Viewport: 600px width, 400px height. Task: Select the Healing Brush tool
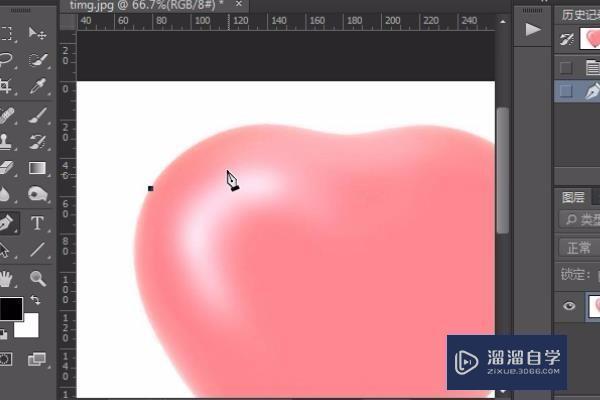tap(6, 115)
